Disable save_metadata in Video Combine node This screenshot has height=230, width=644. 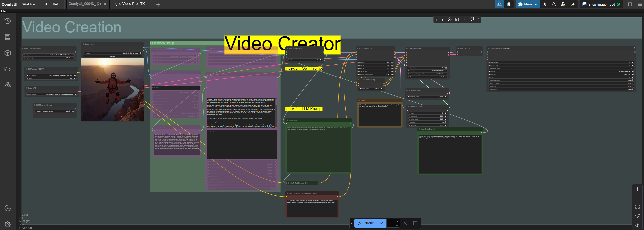tap(632, 80)
